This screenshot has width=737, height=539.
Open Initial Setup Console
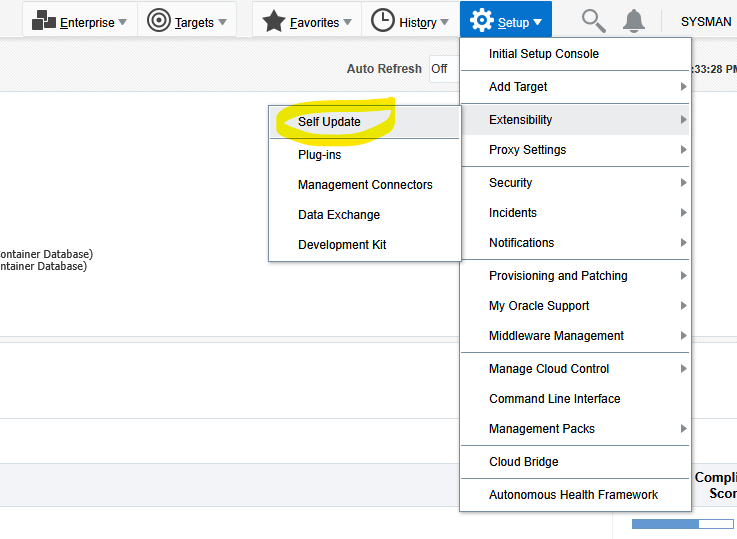coord(544,54)
